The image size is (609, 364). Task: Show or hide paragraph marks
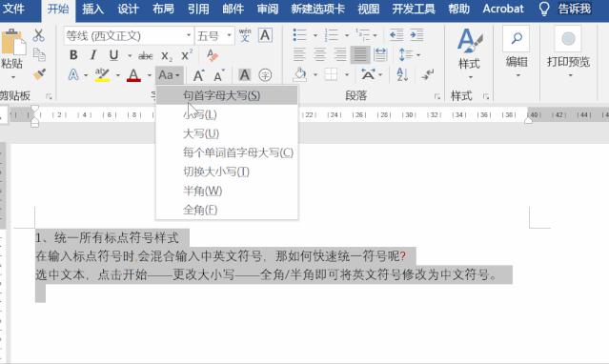pos(428,74)
